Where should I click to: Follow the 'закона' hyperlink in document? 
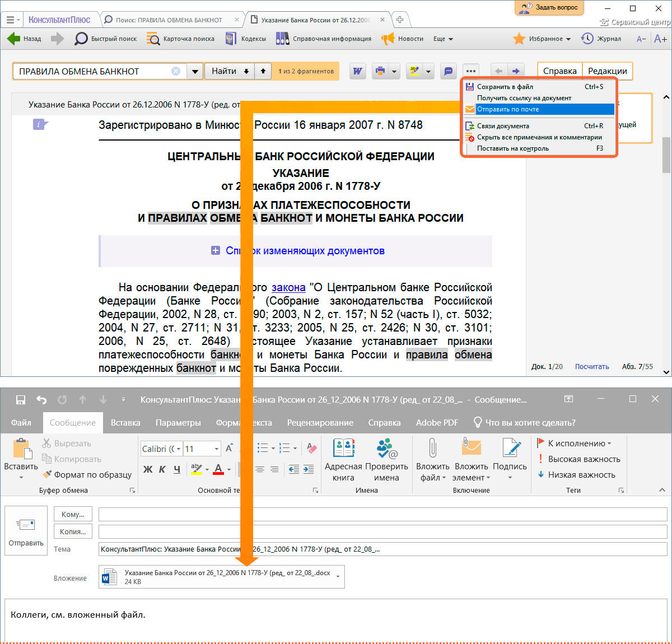(x=288, y=287)
